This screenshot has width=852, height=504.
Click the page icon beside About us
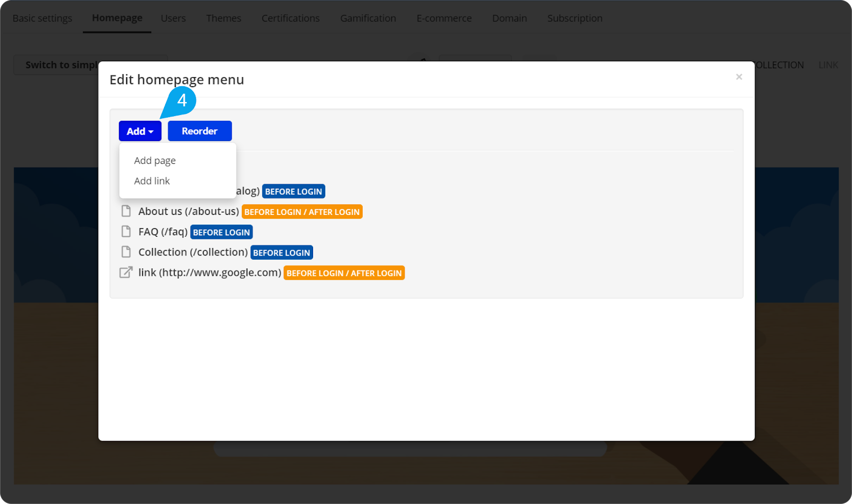[x=126, y=211]
